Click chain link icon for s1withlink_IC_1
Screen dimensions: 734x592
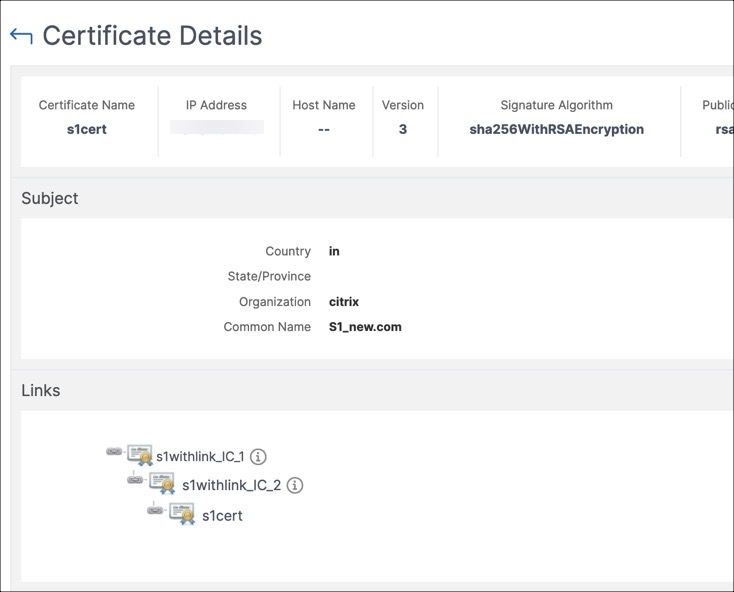tap(114, 451)
